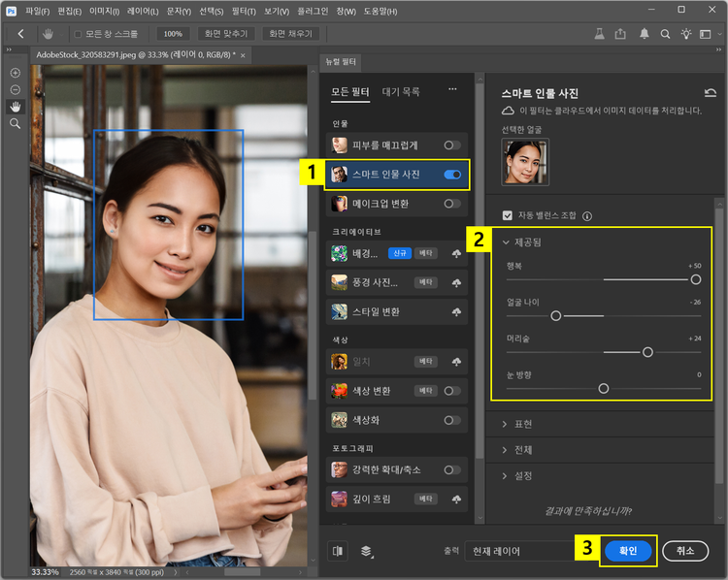Viewport: 728px width, 580px height.
Task: Click the 확인 button
Action: (627, 550)
